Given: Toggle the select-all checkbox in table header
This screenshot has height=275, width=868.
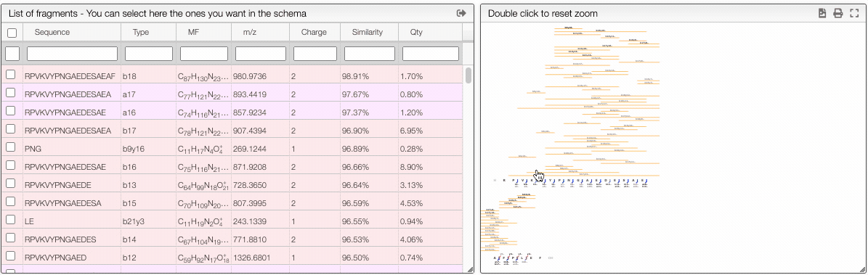Looking at the screenshot, I should (12, 33).
